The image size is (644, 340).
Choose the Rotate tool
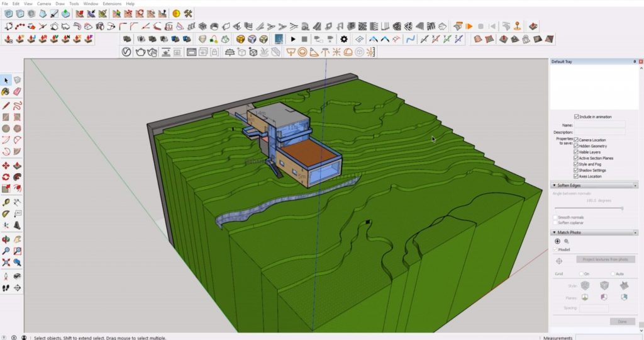[6, 177]
